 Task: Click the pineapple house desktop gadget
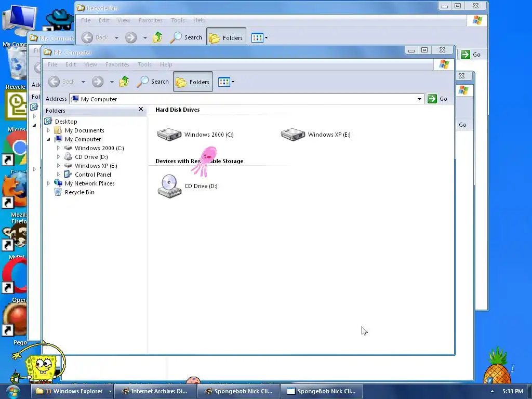coord(497,366)
